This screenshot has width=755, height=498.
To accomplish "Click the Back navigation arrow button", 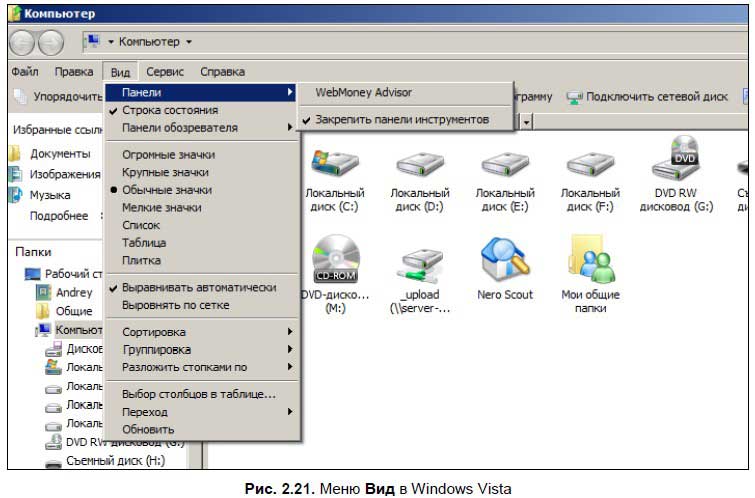I will (x=24, y=43).
